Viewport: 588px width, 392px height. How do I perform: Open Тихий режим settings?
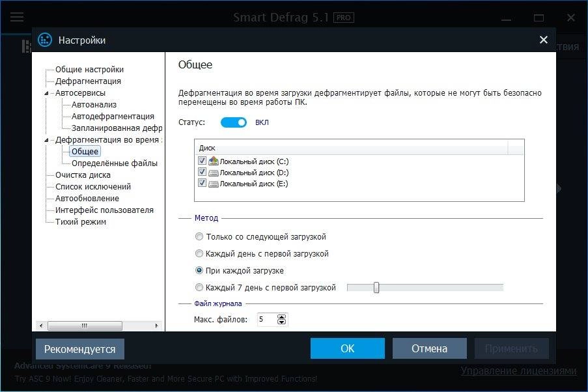tap(81, 221)
